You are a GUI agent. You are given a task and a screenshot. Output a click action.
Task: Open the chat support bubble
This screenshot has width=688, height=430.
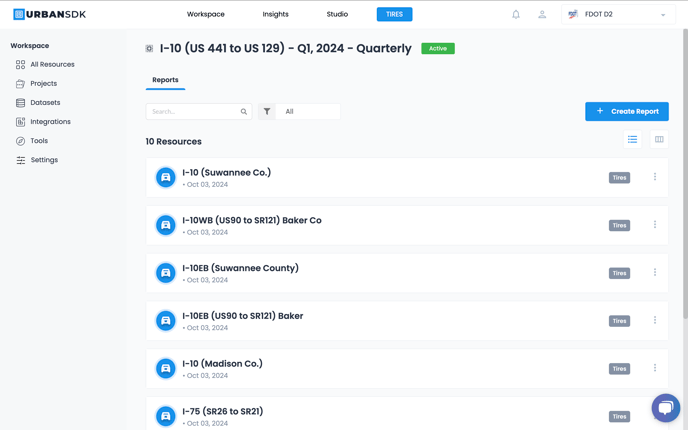(x=665, y=407)
